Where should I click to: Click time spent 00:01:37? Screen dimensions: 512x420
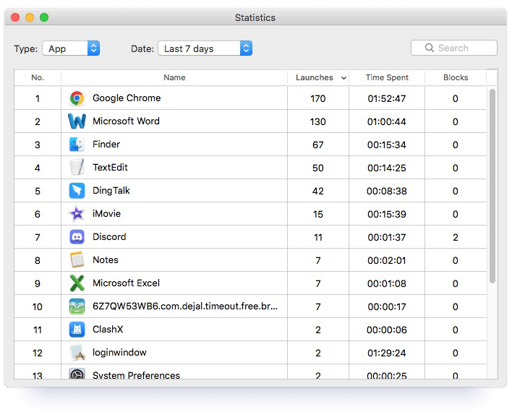tap(387, 238)
